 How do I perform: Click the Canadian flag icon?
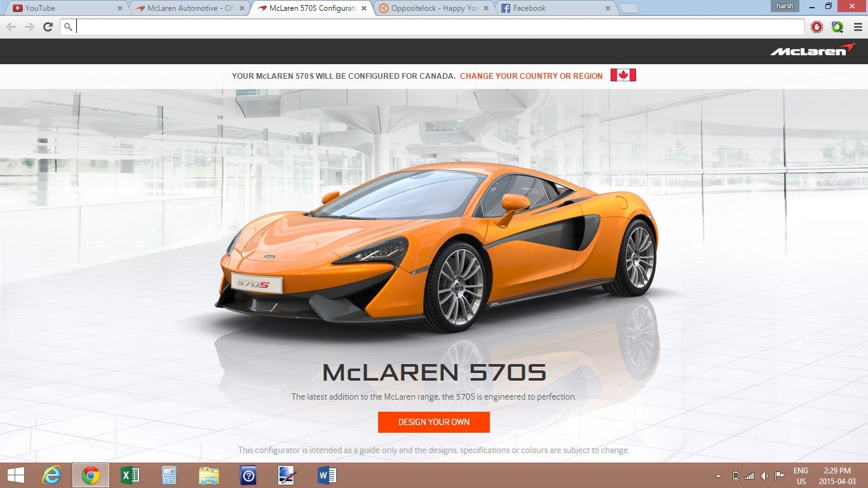[x=623, y=75]
